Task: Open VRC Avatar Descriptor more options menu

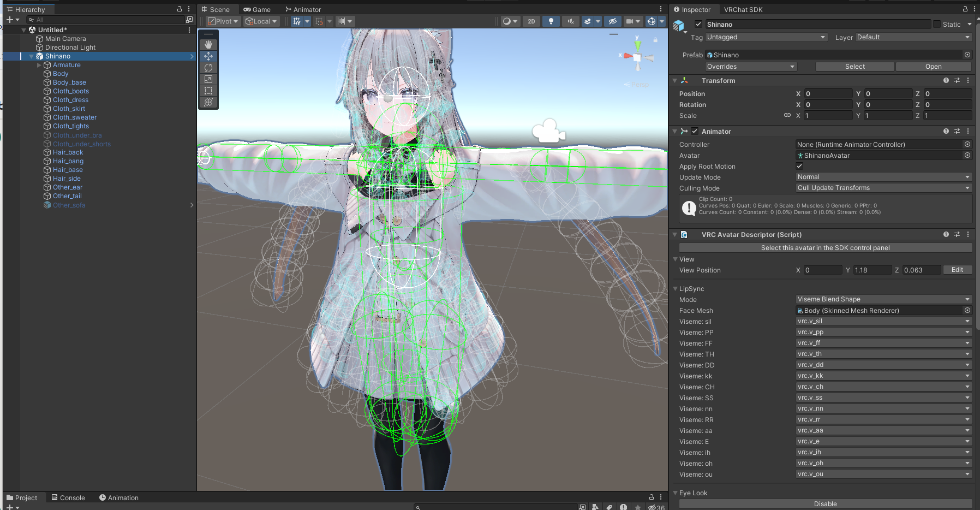Action: pyautogui.click(x=968, y=234)
